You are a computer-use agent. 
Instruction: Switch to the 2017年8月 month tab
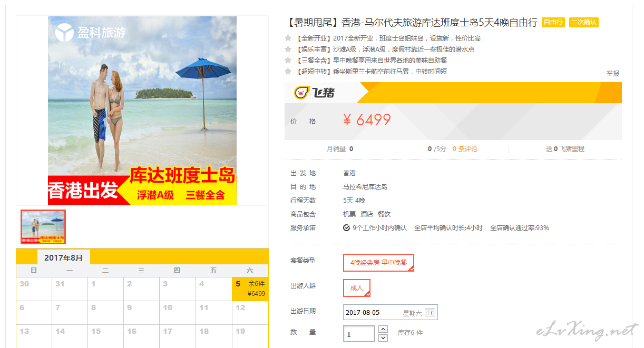click(64, 257)
